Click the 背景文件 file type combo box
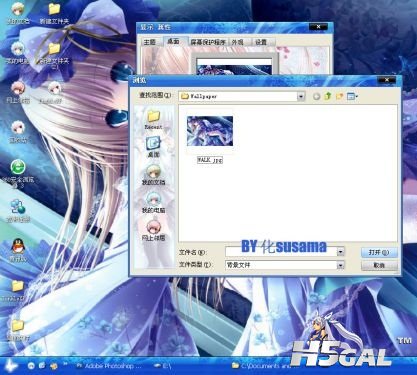The width and height of the screenshot is (417, 375). click(285, 265)
